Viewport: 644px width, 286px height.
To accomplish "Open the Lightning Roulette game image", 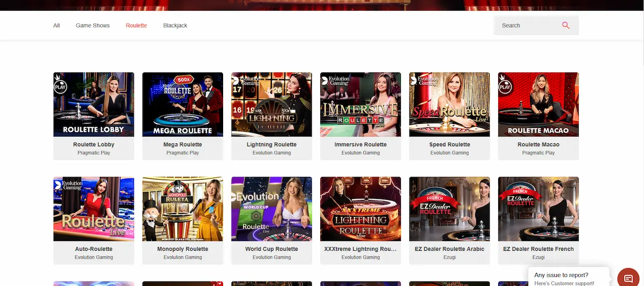I will click(271, 104).
